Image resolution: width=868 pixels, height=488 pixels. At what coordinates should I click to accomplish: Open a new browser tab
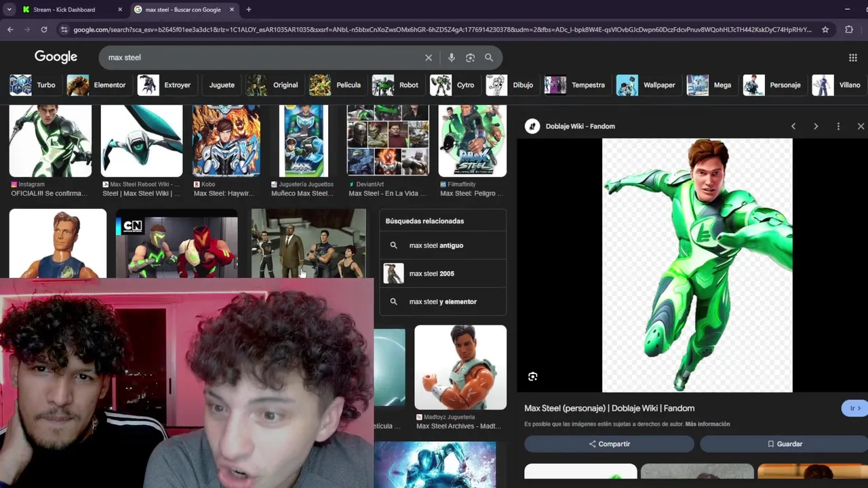[x=248, y=9]
